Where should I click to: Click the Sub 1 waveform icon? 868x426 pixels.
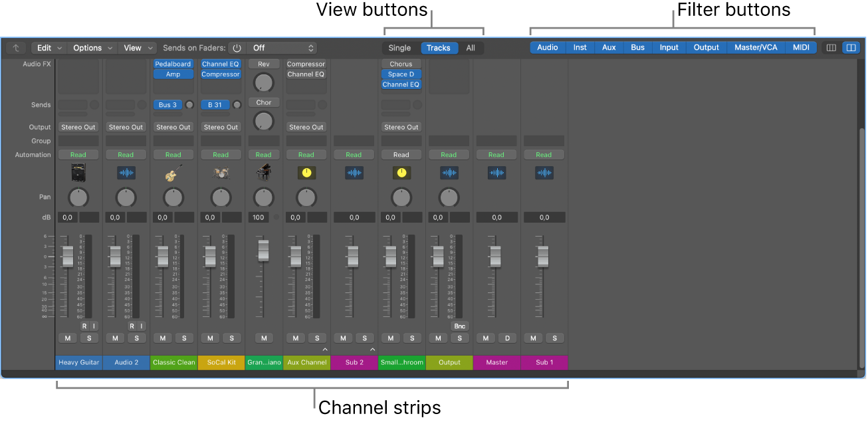[544, 173]
